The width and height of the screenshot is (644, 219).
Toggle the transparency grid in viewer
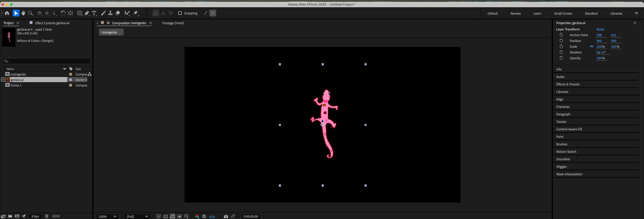point(166,216)
